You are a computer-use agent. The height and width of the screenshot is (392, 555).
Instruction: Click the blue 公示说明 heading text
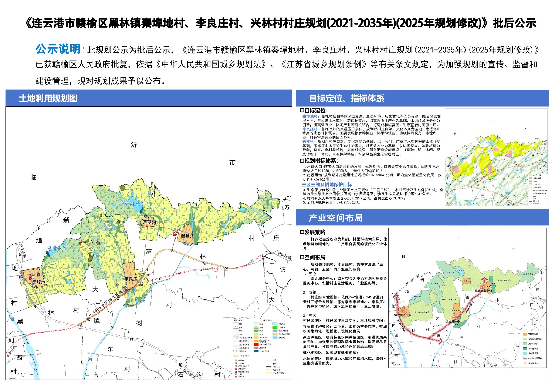(58, 49)
